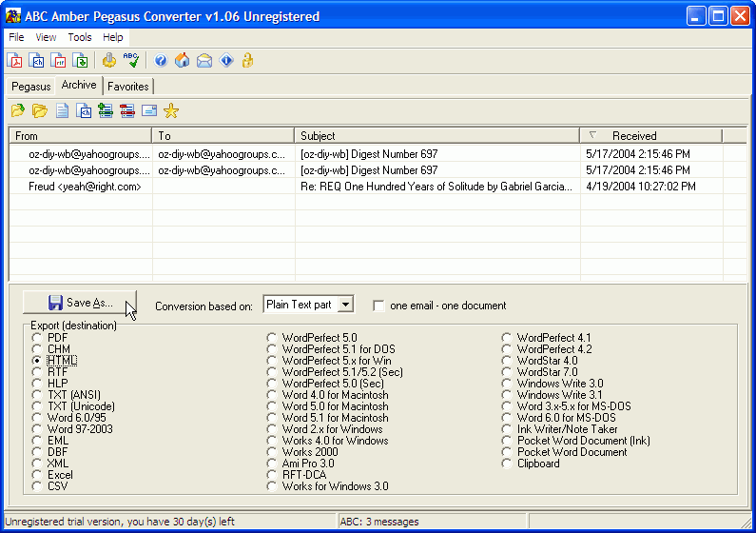The width and height of the screenshot is (756, 533).
Task: Click the blue info about icon
Action: (226, 60)
